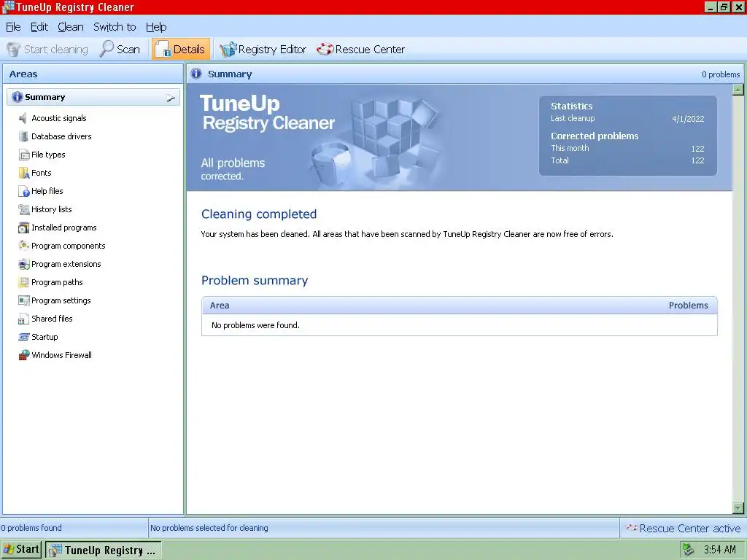
Task: Click the scrollbar up arrow
Action: click(738, 90)
